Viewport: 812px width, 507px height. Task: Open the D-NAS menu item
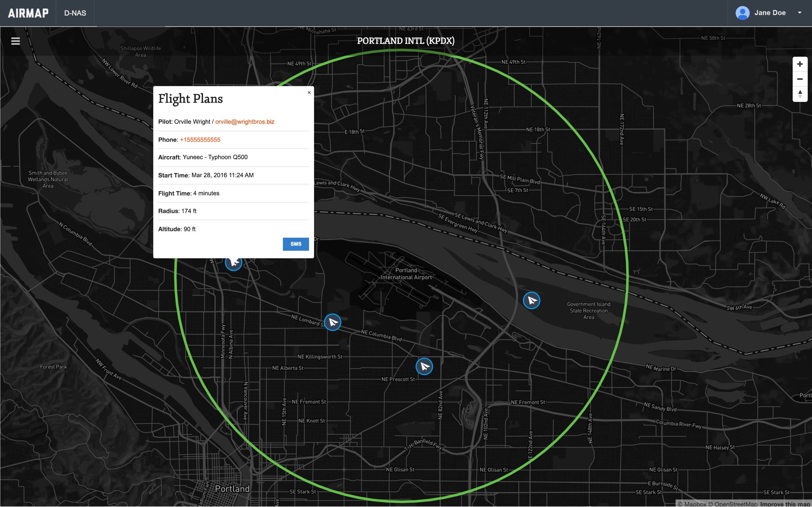click(x=75, y=13)
